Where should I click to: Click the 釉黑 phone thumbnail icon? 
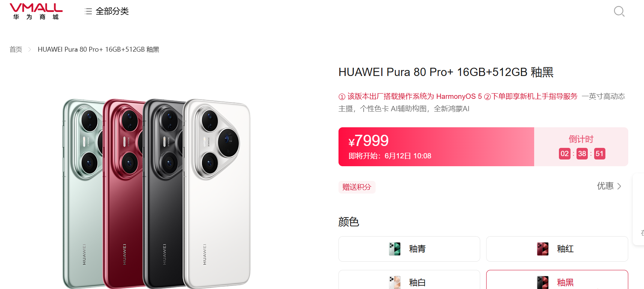543,282
